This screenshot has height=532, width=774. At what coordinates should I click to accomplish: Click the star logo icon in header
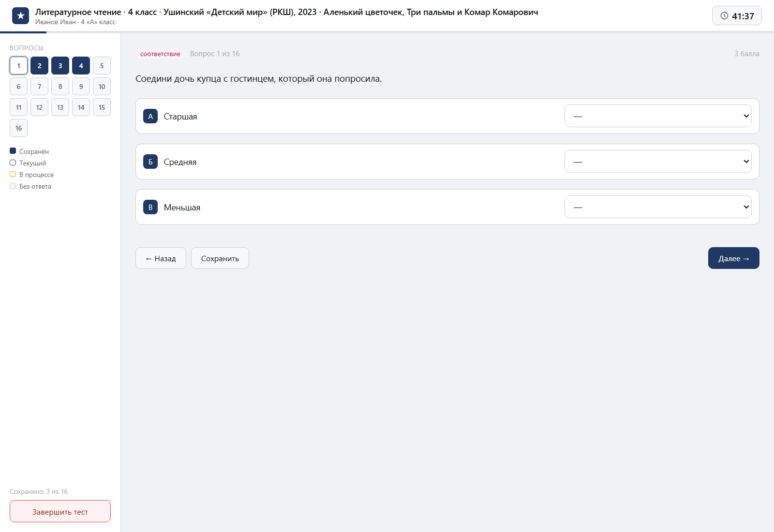[x=20, y=16]
